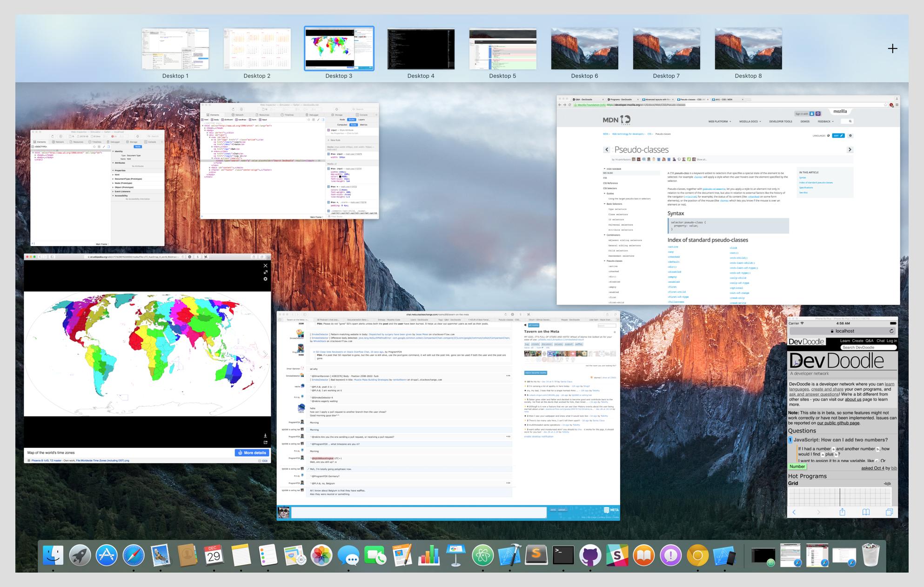
Task: Go to previous MDN article arrow
Action: tap(607, 149)
